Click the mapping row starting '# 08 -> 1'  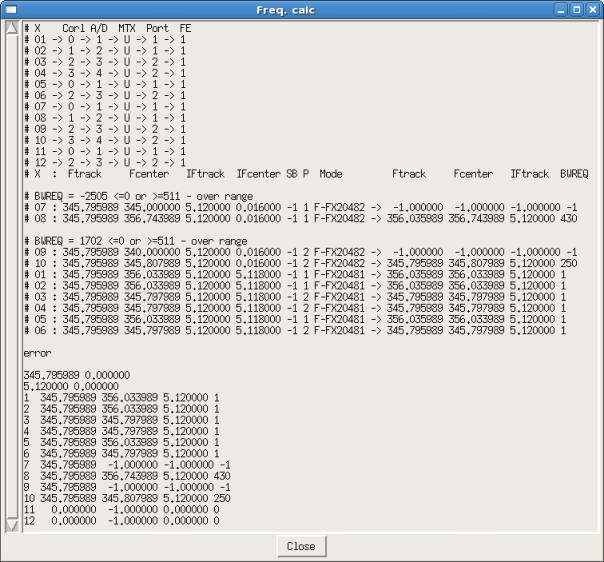(105, 117)
